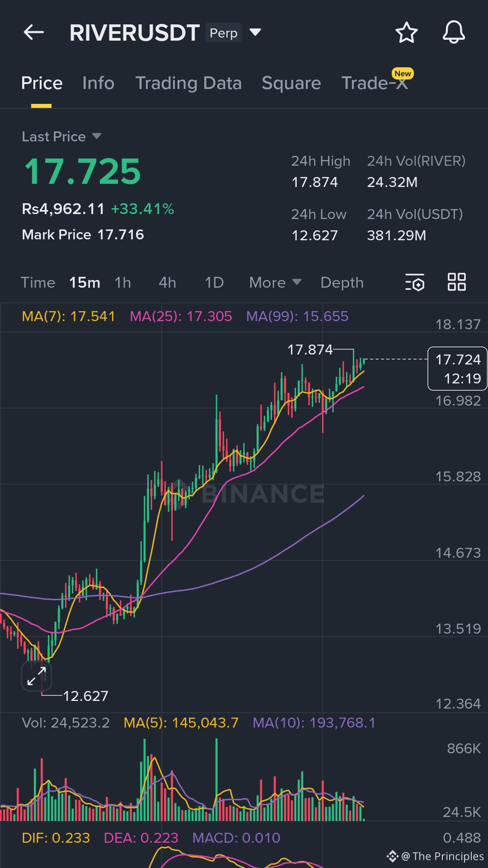The width and height of the screenshot is (488, 868).
Task: Tap the MA(7): 17.541 indicator label
Action: 69,316
